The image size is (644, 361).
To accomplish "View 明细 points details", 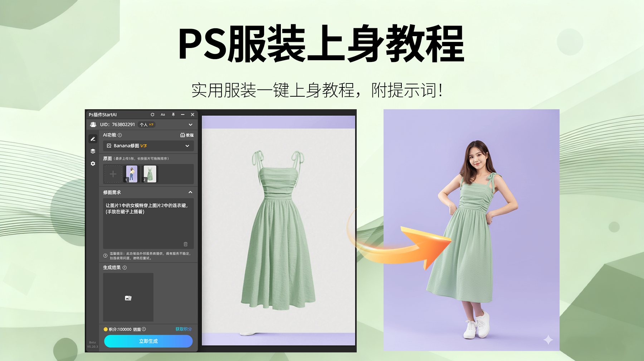I will 137,329.
